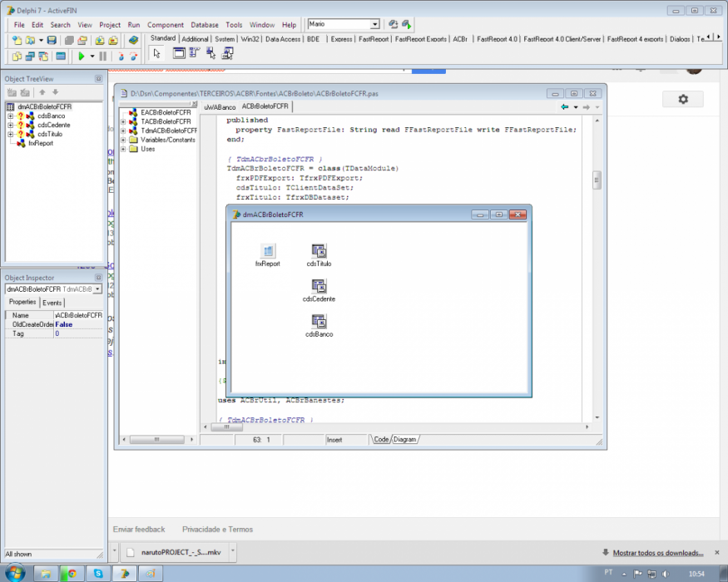The image size is (728, 582).
Task: Expand the cdsBanco node in Object TreeView
Action: pos(10,116)
